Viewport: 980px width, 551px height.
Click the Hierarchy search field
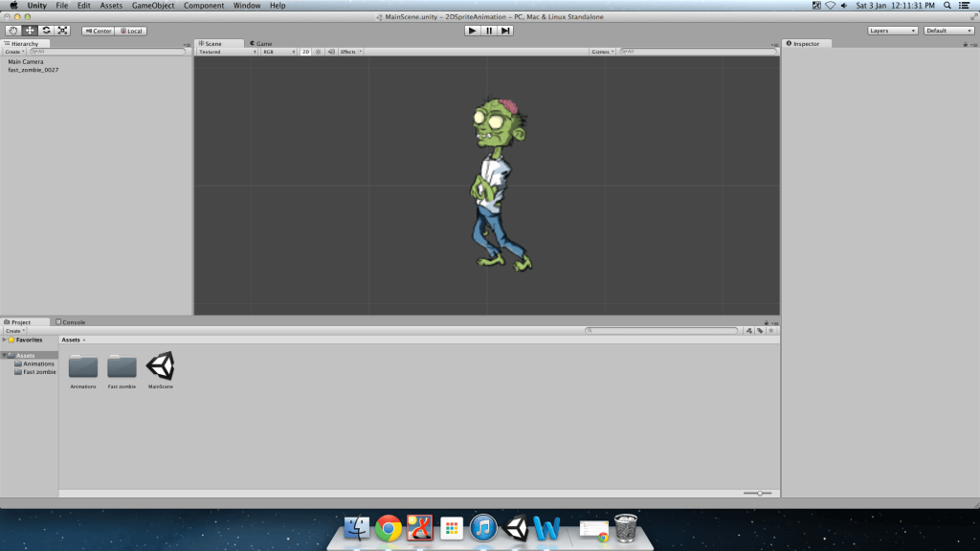[107, 52]
